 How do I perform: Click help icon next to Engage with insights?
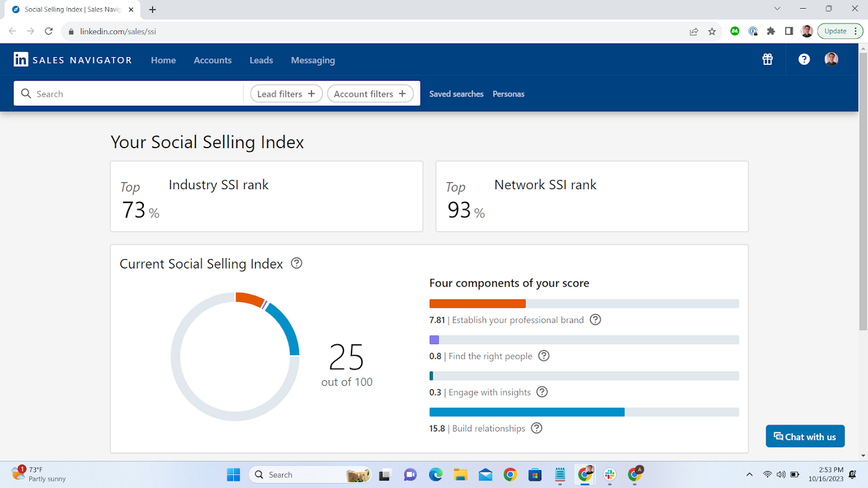point(542,391)
